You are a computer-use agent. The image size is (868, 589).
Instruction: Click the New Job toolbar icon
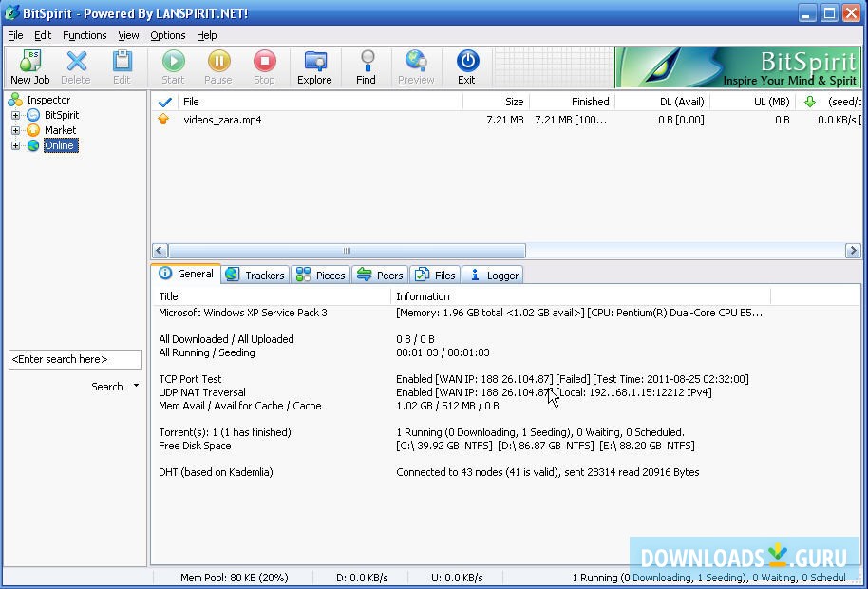coord(29,61)
